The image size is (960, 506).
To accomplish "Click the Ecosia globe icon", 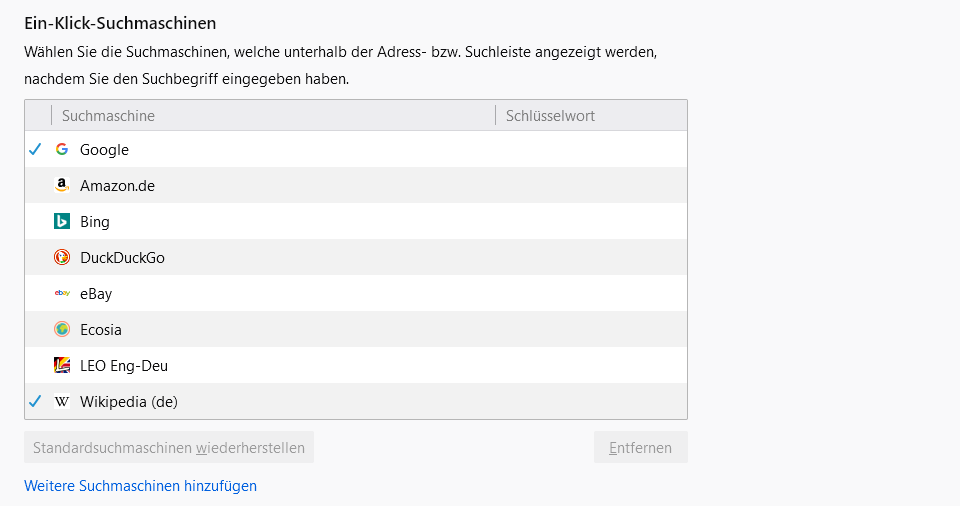I will pyautogui.click(x=62, y=329).
